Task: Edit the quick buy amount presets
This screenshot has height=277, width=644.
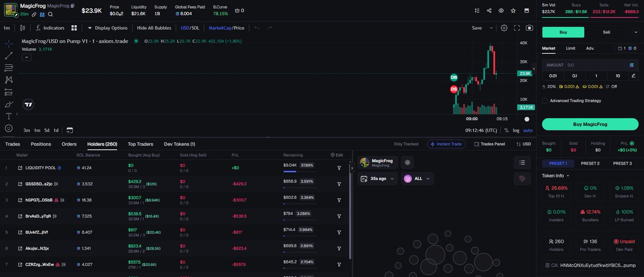Action: [x=634, y=76]
